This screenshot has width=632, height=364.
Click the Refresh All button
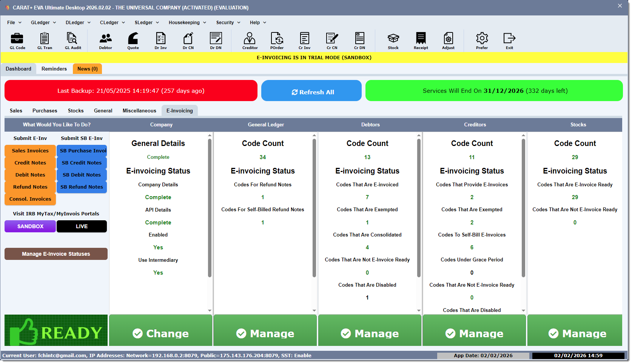(x=311, y=91)
